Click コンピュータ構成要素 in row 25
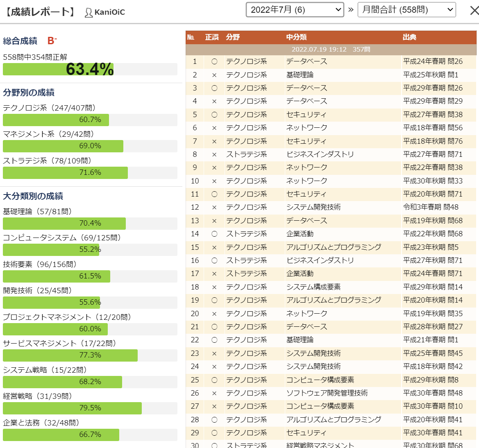The image size is (479, 448). (320, 380)
